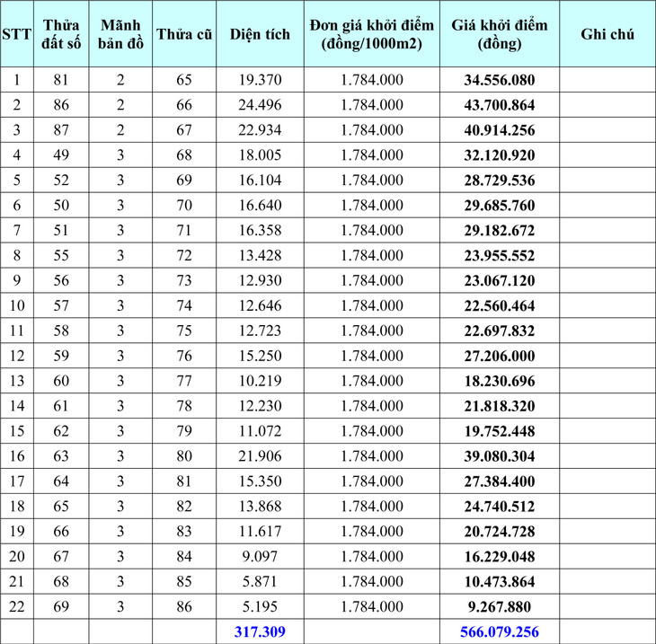
Task: Click the price cell 43.700.864
Action: pos(499,105)
